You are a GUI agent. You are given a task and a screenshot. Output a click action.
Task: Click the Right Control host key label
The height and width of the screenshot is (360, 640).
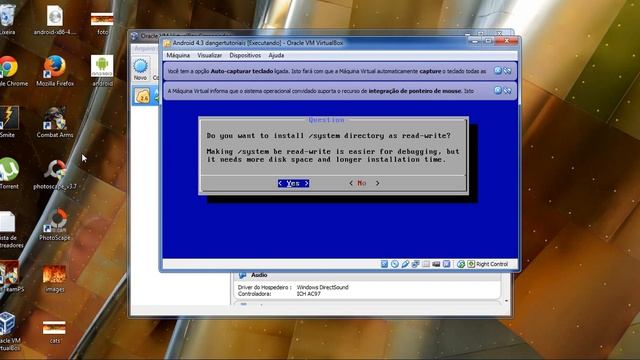pyautogui.click(x=492, y=264)
